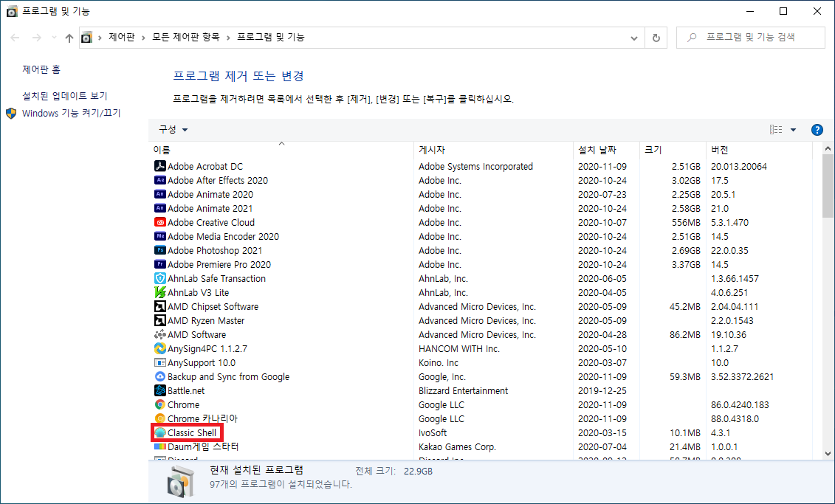Click the view layout icon in the toolbar
835x504 pixels.
click(776, 130)
